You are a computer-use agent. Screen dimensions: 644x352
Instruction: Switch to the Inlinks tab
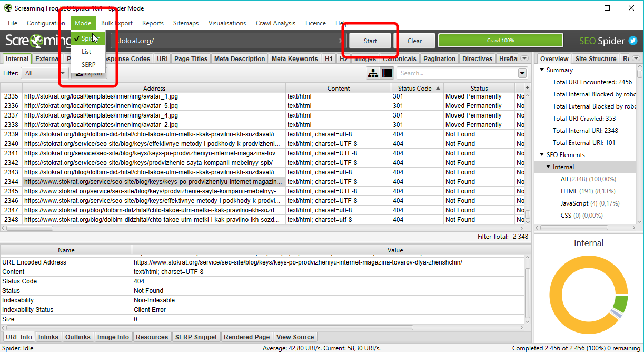48,337
